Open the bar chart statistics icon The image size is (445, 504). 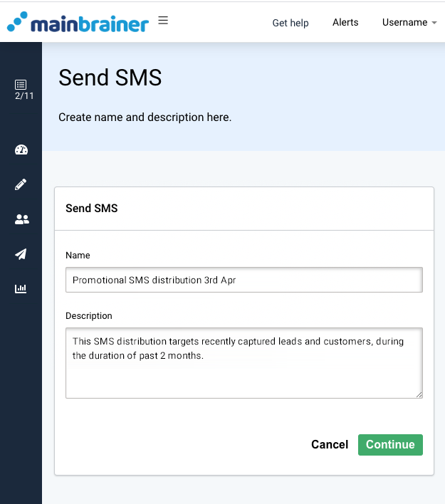coord(21,289)
